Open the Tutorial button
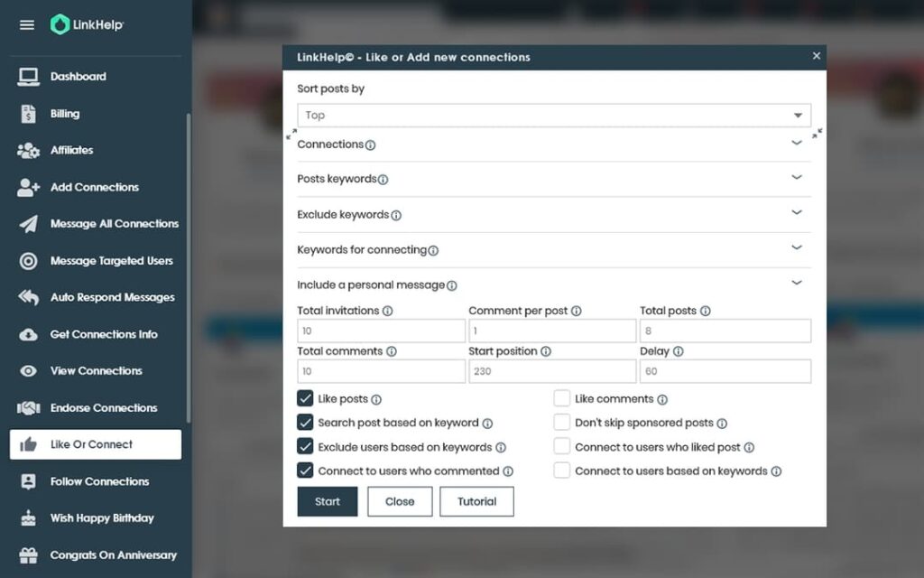The height and width of the screenshot is (578, 924). [x=476, y=501]
